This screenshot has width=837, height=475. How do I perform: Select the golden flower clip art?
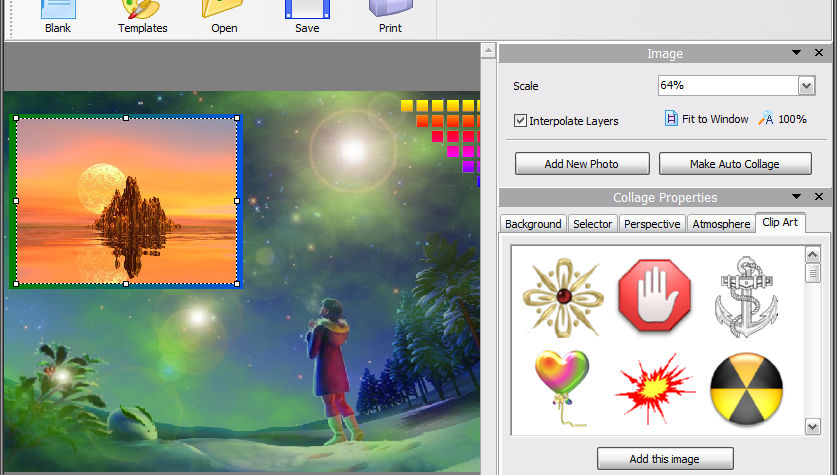(563, 297)
